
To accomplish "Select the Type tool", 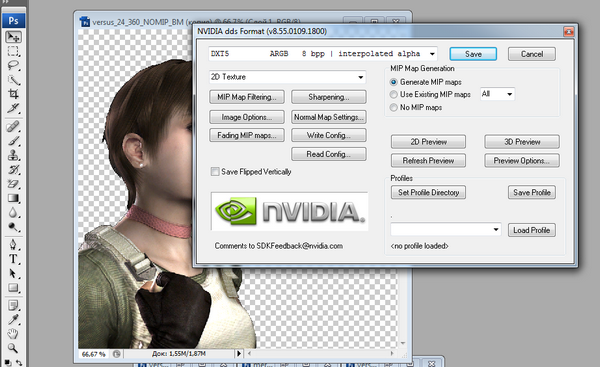I will 13,259.
